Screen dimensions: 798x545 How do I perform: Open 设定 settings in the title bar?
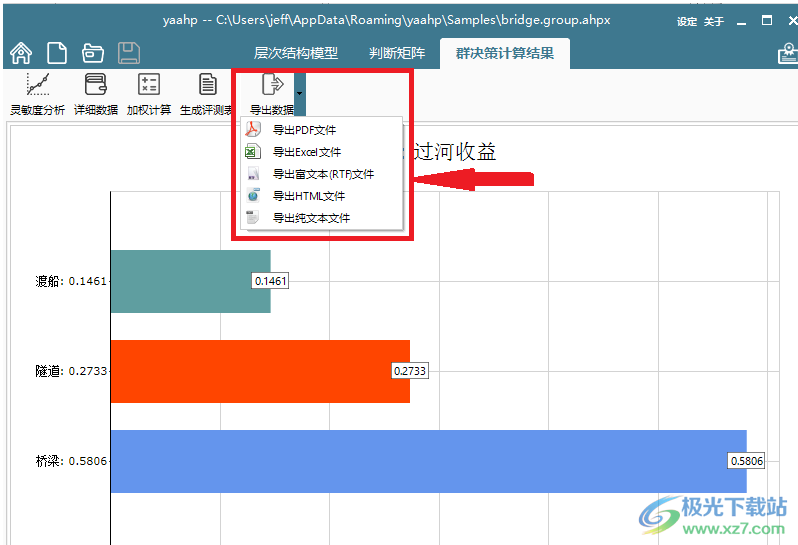tap(687, 21)
